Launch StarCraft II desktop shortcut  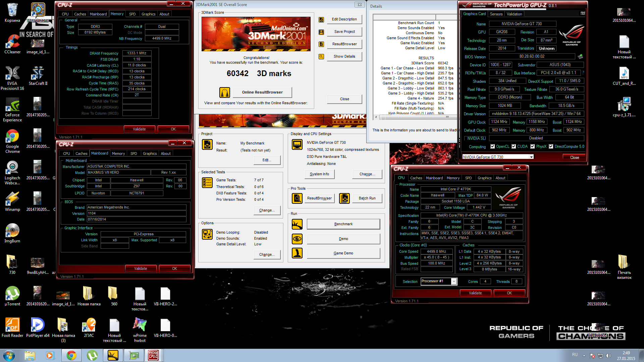pos(38,76)
